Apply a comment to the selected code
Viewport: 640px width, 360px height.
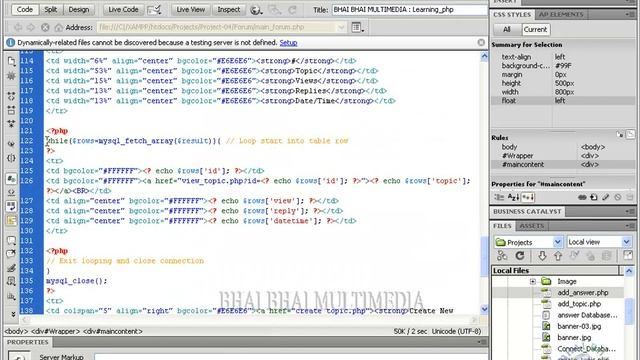tap(11, 241)
